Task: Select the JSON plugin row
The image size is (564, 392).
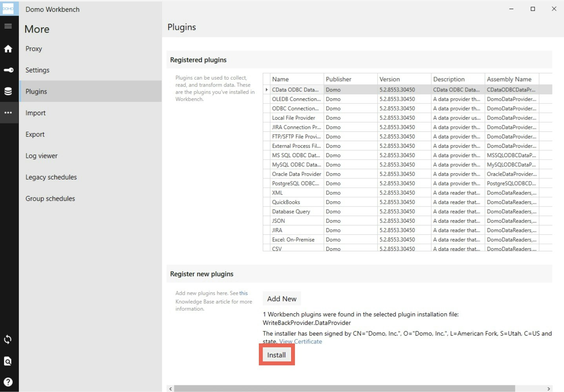Action: pyautogui.click(x=408, y=221)
